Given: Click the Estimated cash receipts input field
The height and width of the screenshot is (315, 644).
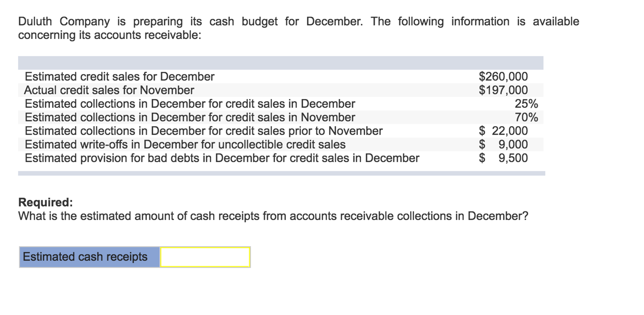Looking at the screenshot, I should (205, 256).
